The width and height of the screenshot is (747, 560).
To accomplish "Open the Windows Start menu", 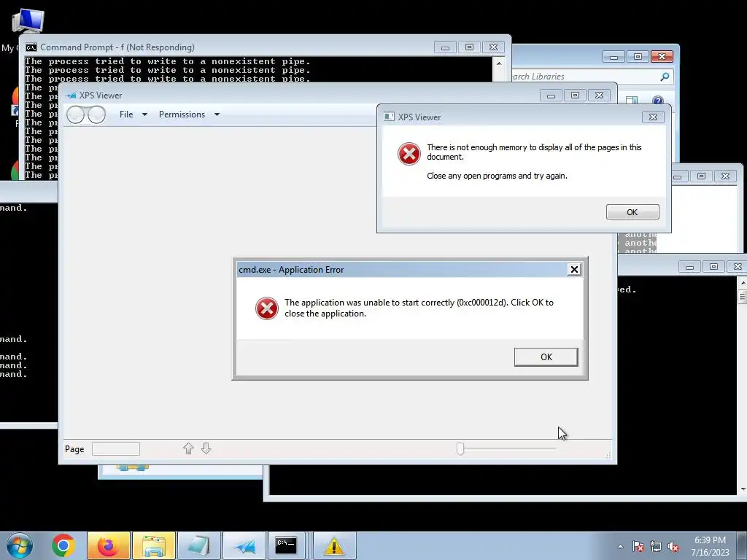I will 20,545.
